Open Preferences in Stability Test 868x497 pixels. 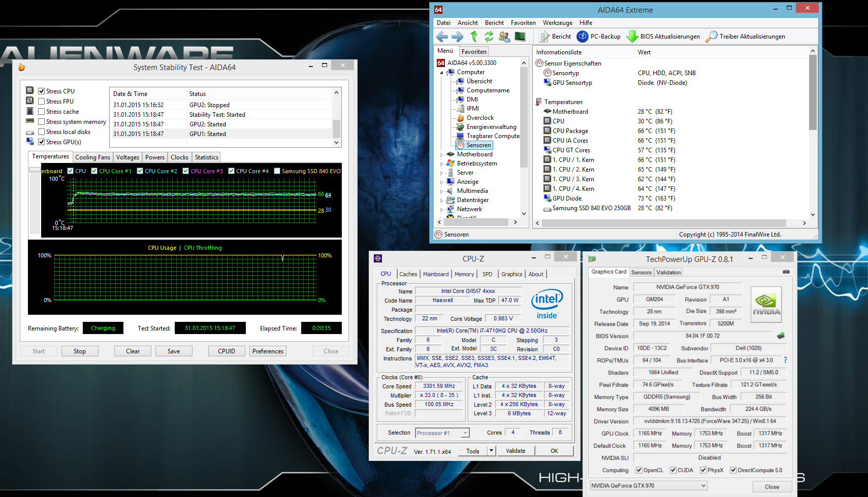tap(268, 351)
